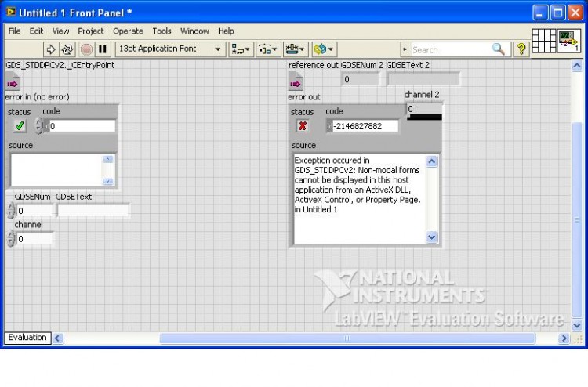Click the Evaluation label at bottom left
This screenshot has width=588, height=387.
[27, 338]
